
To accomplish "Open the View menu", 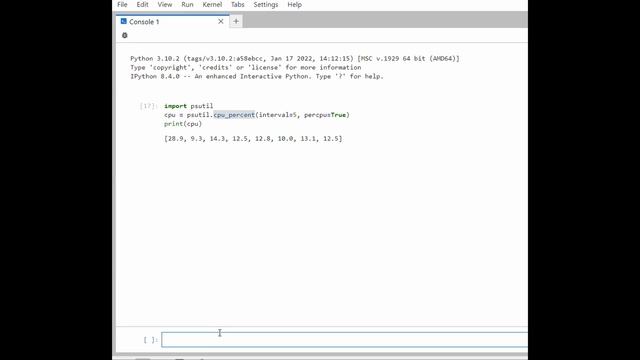I will pyautogui.click(x=165, y=4).
